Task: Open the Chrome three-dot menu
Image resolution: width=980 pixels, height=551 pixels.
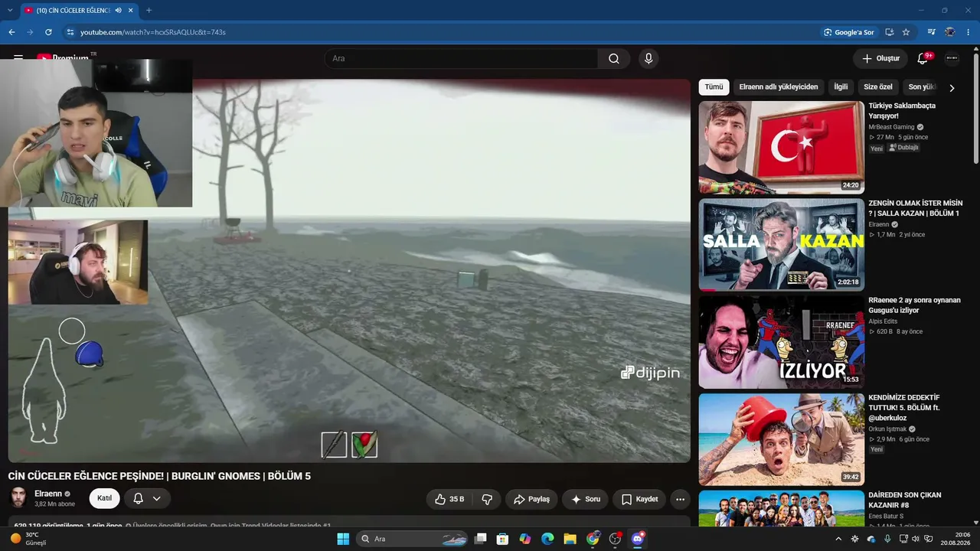Action: tap(969, 32)
